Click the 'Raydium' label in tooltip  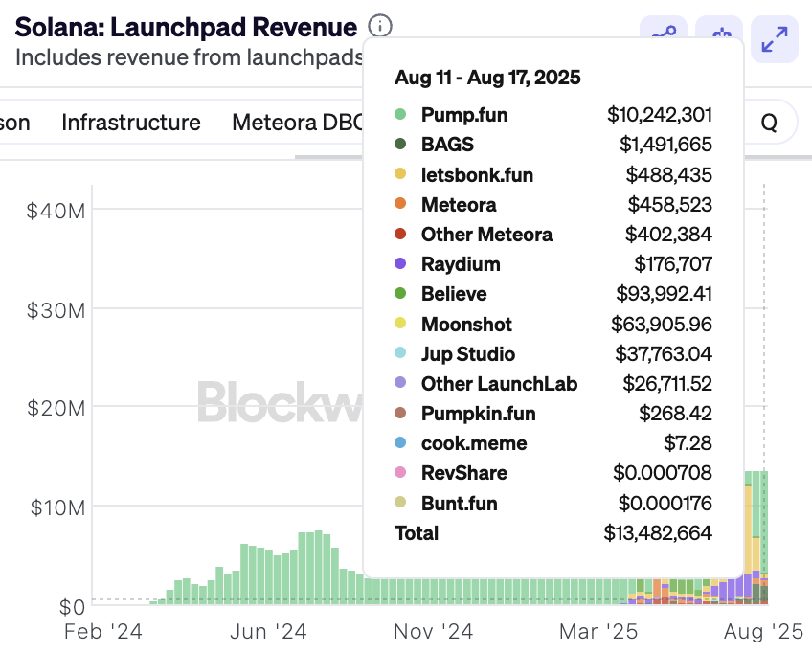(x=461, y=264)
